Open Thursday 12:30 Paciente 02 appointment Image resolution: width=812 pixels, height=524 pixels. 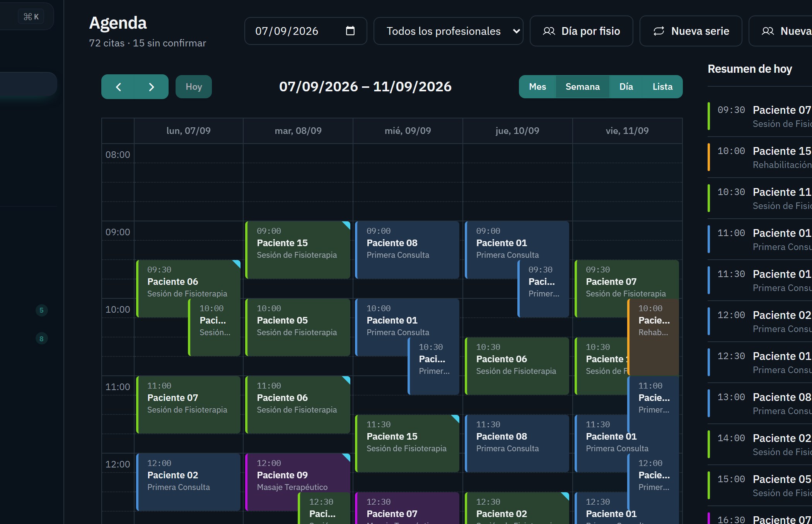point(517,508)
